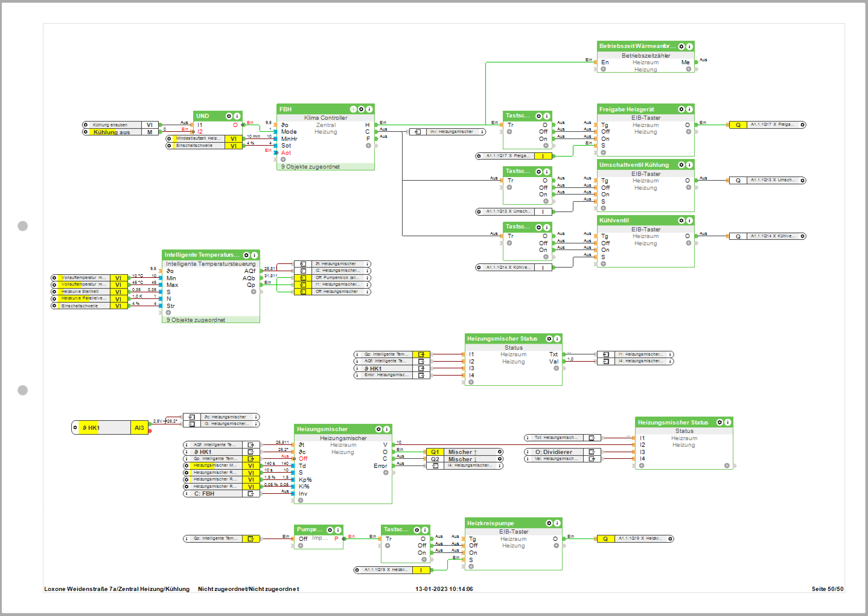Screen dimensions: 868x616
Task: Open gear icon on Heizungsmischer block
Action: pos(378,429)
